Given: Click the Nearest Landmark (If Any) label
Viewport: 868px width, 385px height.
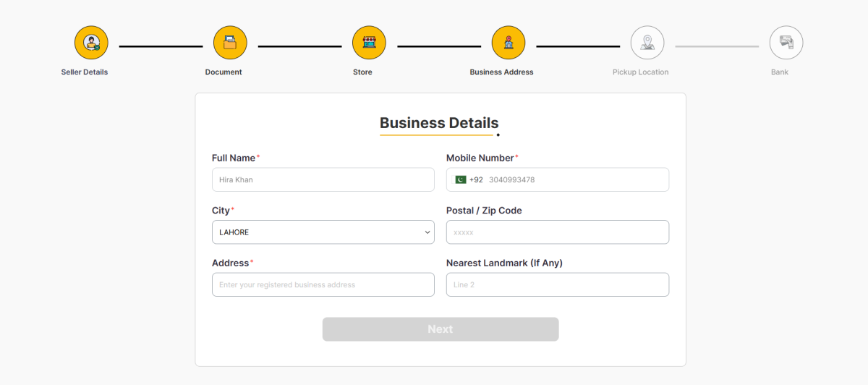Looking at the screenshot, I should 504,263.
